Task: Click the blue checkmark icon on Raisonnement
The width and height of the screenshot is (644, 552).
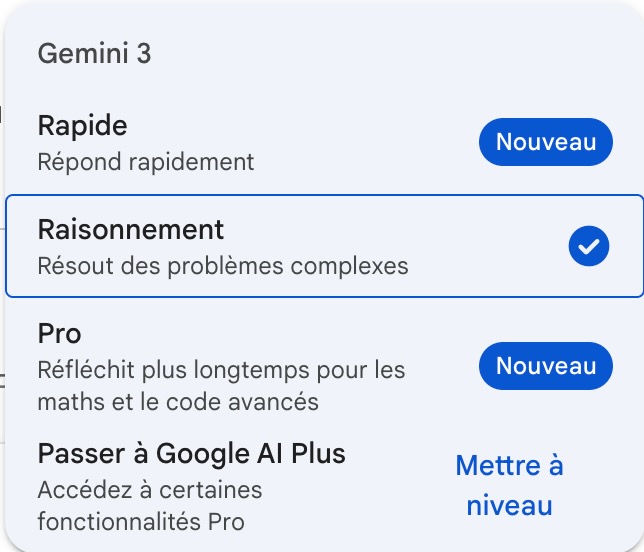Action: coord(589,246)
